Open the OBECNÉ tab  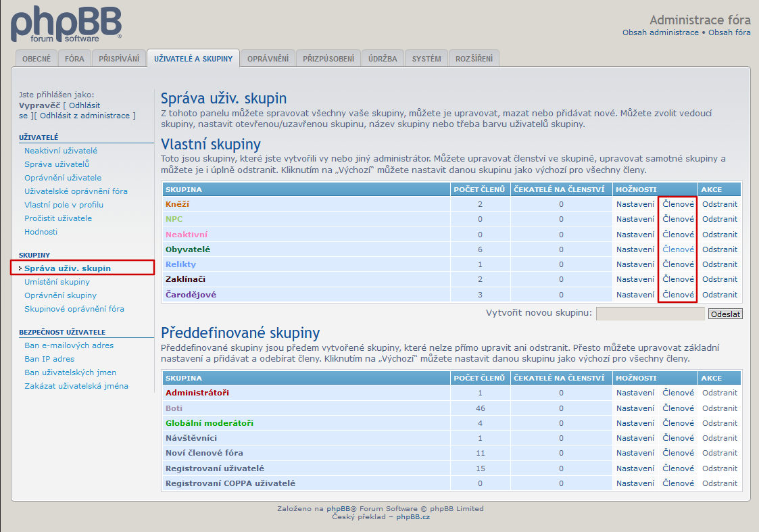point(36,59)
